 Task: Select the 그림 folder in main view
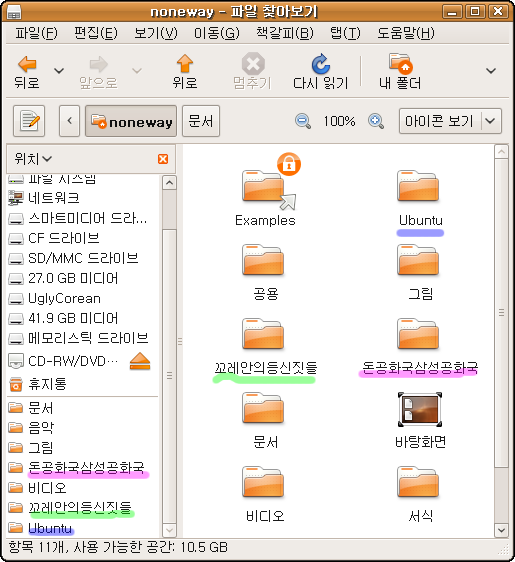point(418,261)
